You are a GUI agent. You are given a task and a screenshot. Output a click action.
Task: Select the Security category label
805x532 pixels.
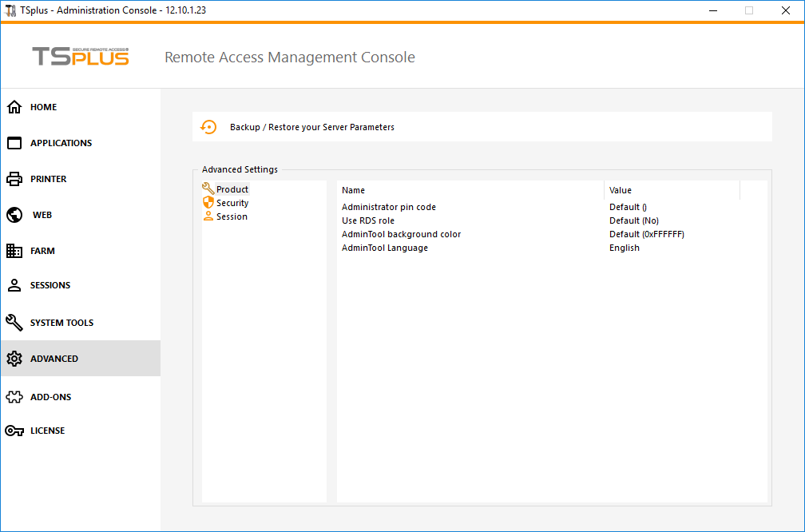pos(232,203)
